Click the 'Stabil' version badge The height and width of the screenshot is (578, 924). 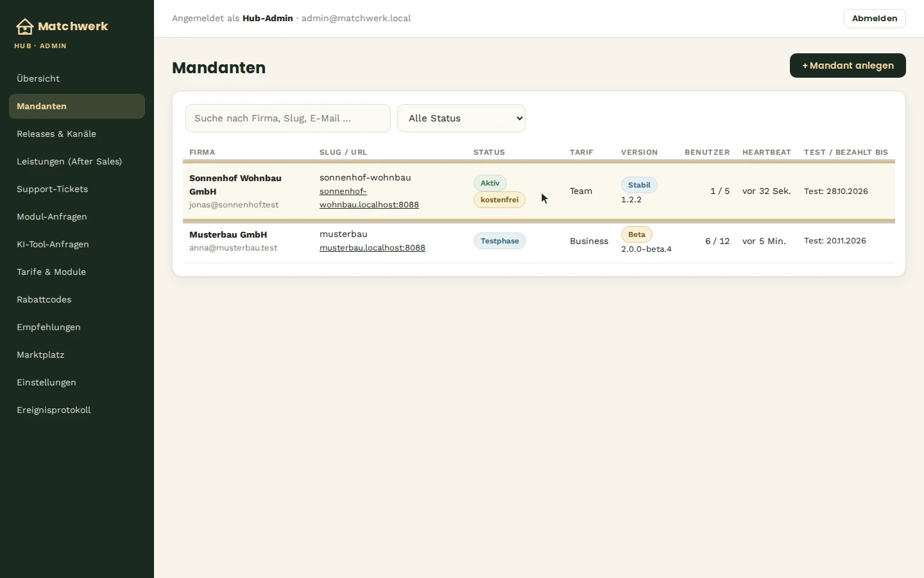coord(639,185)
